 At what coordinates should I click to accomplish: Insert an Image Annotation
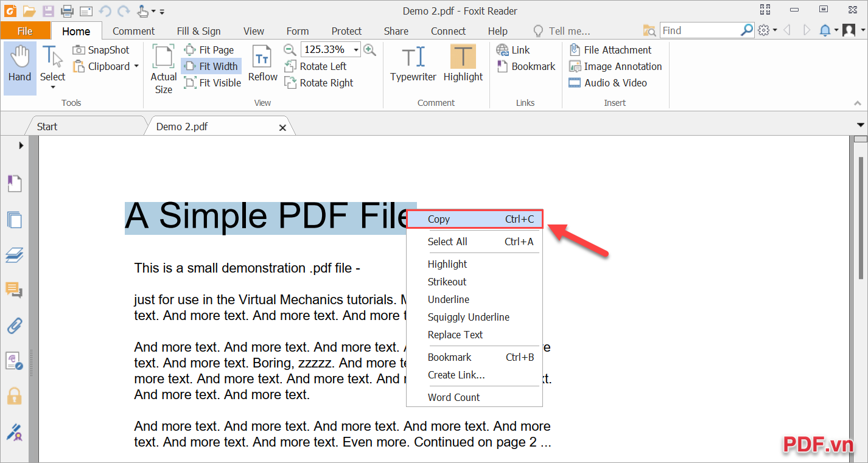[x=615, y=66]
